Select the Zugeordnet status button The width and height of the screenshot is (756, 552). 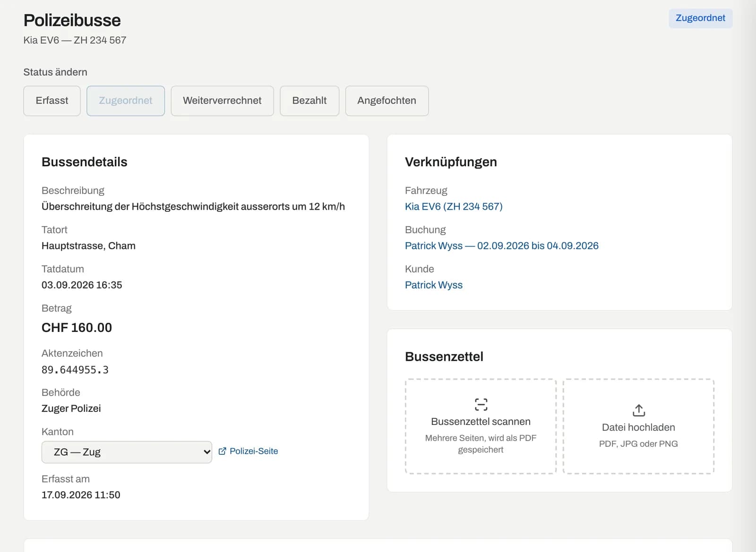126,101
